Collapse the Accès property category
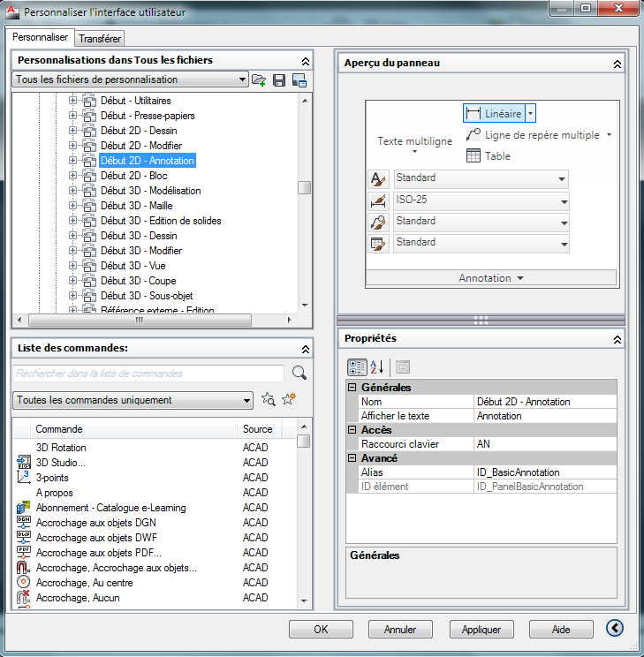The height and width of the screenshot is (657, 644). click(x=352, y=430)
